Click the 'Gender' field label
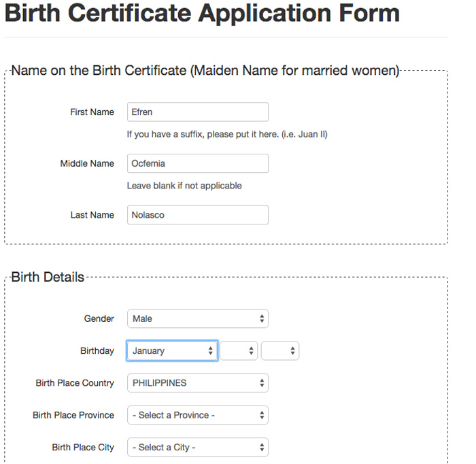 99,318
